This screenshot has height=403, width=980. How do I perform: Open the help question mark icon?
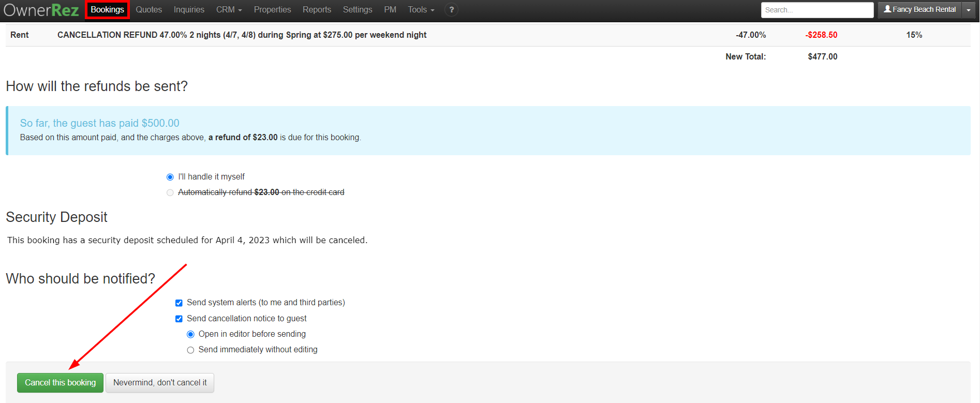pos(451,9)
